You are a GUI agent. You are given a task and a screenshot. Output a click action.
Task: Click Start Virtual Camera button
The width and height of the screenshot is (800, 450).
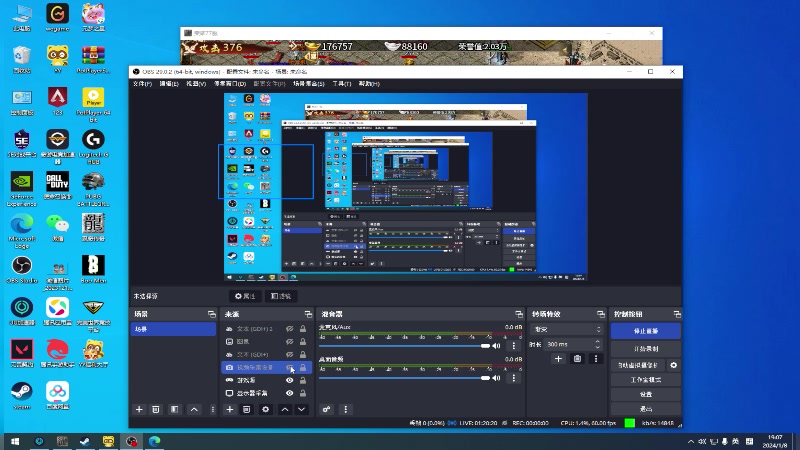point(638,365)
